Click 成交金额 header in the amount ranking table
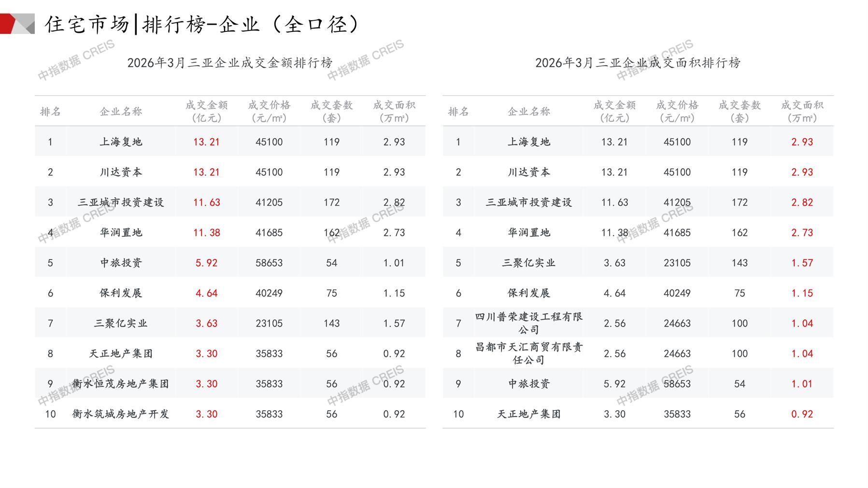Viewport: 868px width, 488px height. point(206,111)
